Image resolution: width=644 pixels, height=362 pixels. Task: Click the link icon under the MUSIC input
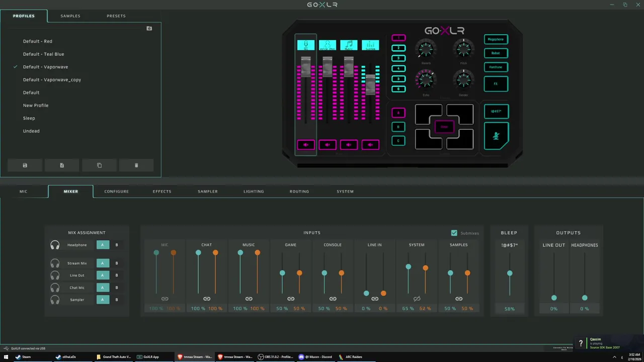[249, 299]
